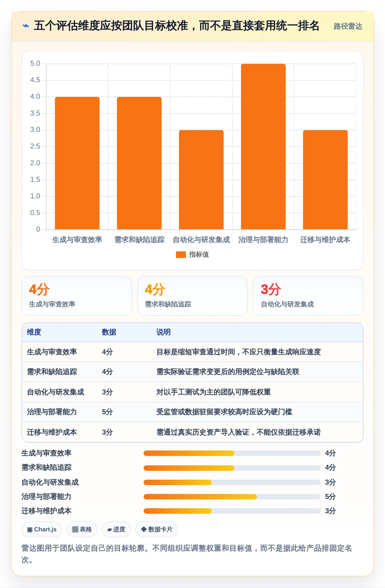Click the 自动化与研发集成 x-axis label

pos(201,240)
